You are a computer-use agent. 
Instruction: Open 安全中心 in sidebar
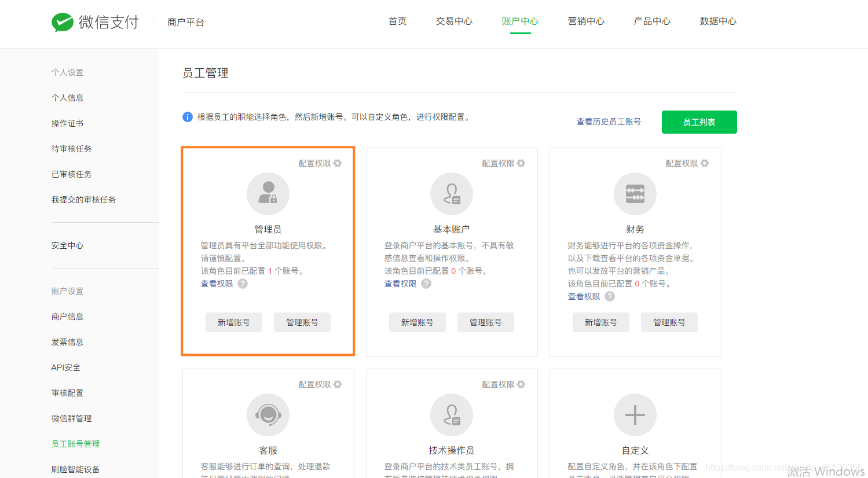[x=68, y=245]
